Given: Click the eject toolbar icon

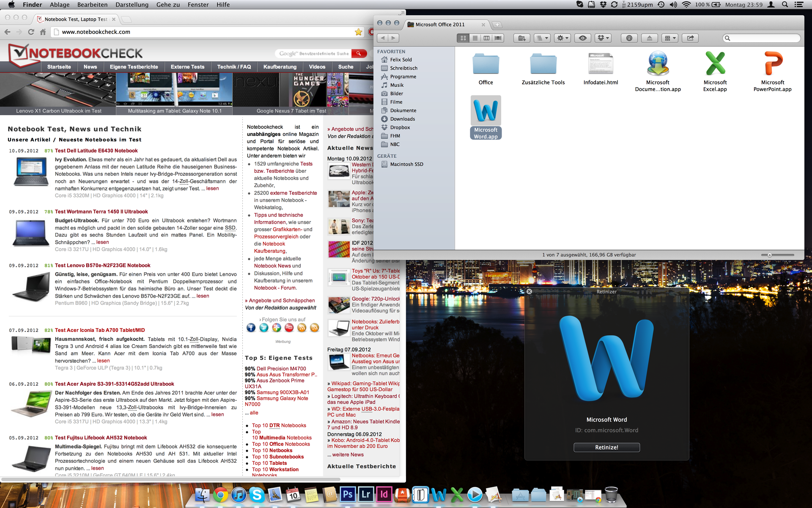Looking at the screenshot, I should pos(649,38).
